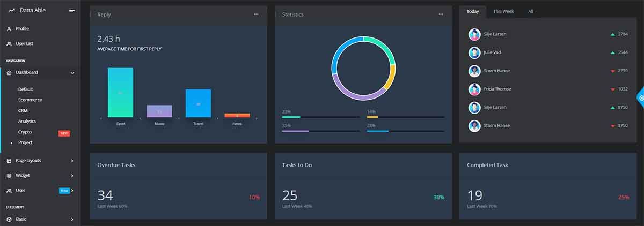Open User List from the sidebar
Screen dimensions: 644x226
[24, 44]
